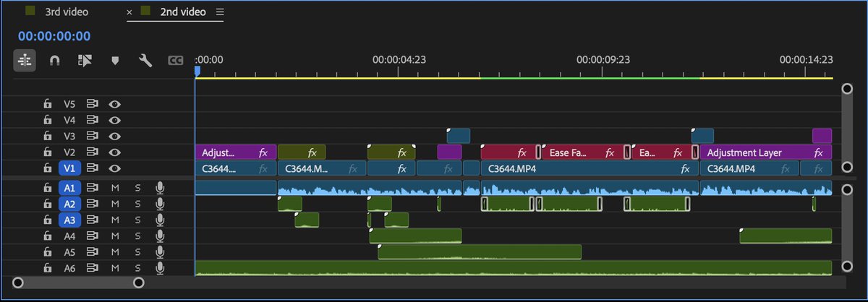Mute track A5
868x302 pixels.
[x=114, y=251]
